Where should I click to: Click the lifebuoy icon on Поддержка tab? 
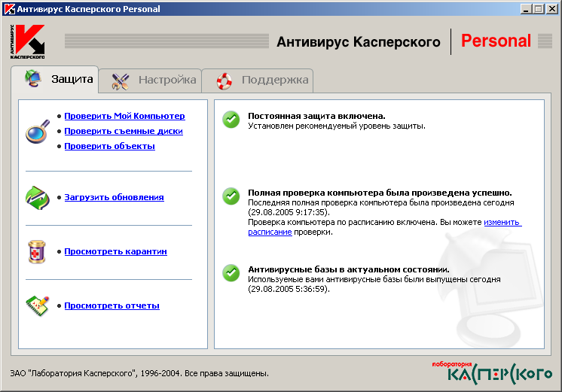click(x=224, y=81)
